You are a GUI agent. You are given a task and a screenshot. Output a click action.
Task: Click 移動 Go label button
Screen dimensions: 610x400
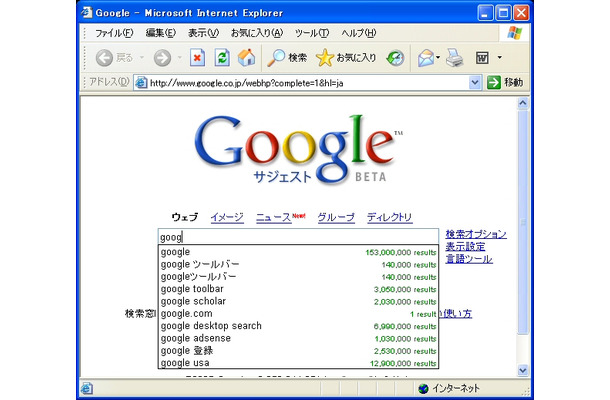click(514, 82)
